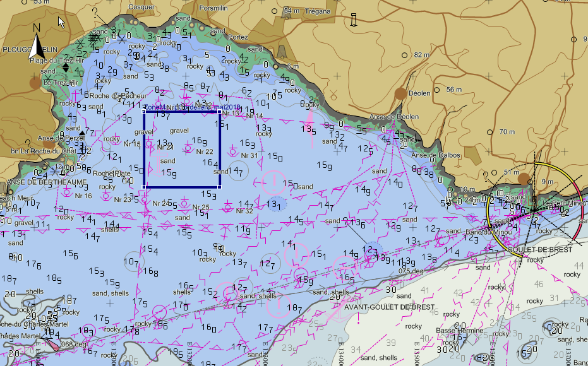Select the Nr 25 mooring buoy symbol

184,203
